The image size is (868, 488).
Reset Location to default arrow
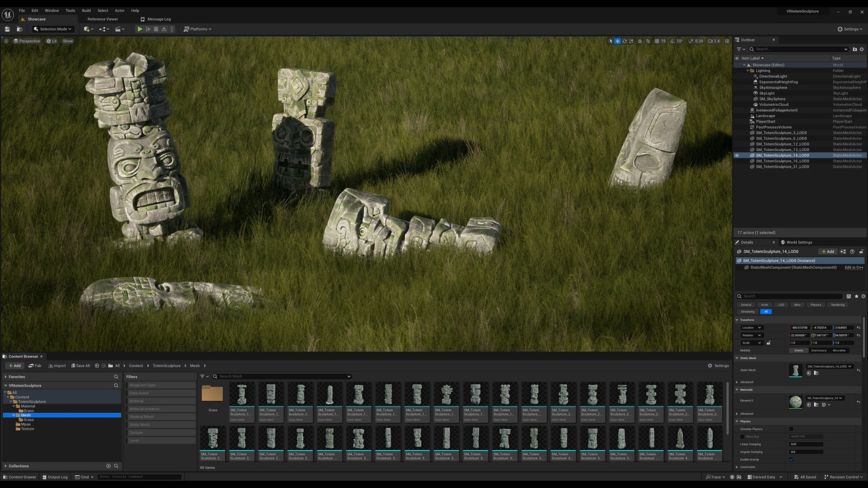click(859, 327)
